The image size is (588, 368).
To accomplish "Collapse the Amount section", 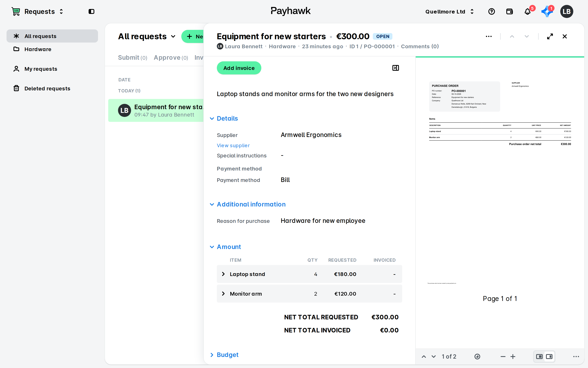I will click(x=225, y=247).
